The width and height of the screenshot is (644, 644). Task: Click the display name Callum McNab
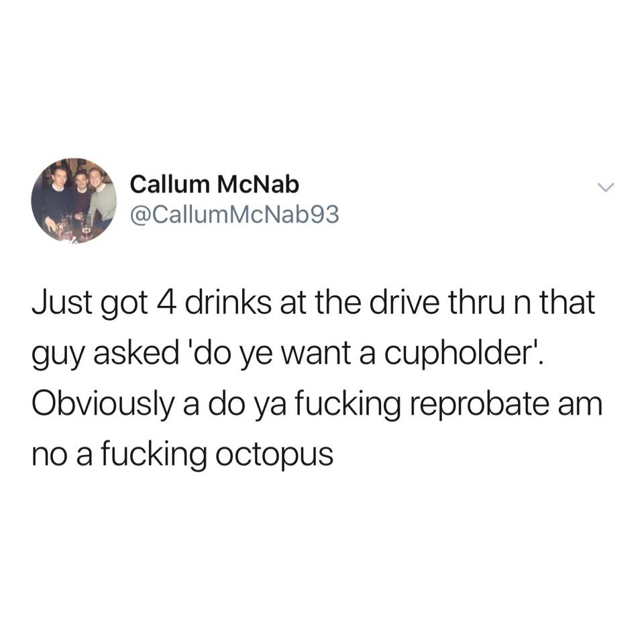(x=215, y=184)
